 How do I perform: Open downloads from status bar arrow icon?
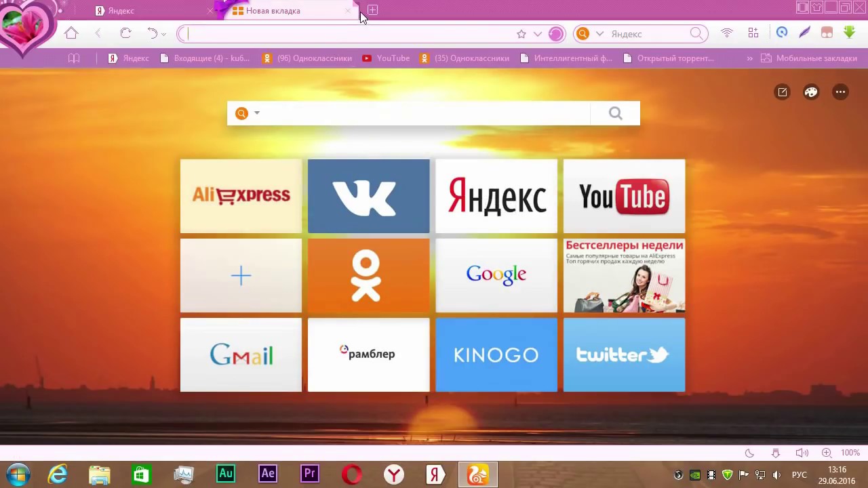click(x=776, y=453)
